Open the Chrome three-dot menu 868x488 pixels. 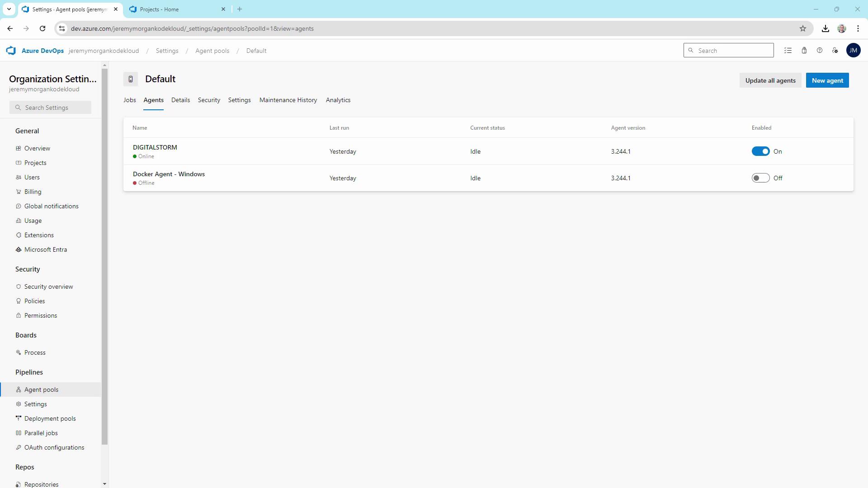tap(858, 28)
